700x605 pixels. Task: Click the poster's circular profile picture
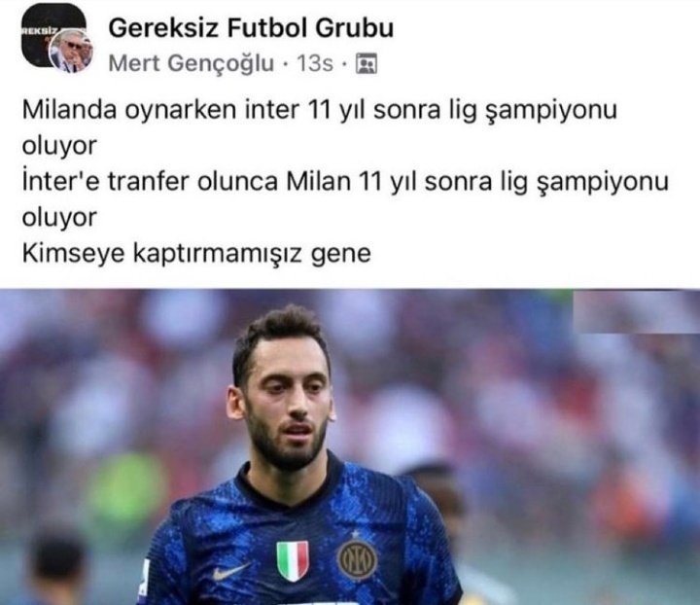pos(71,52)
